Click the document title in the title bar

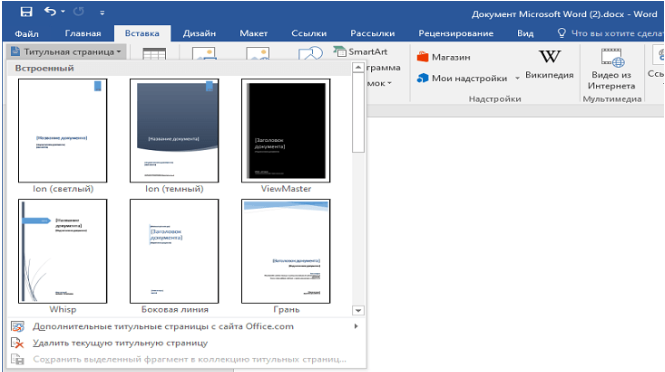click(564, 14)
